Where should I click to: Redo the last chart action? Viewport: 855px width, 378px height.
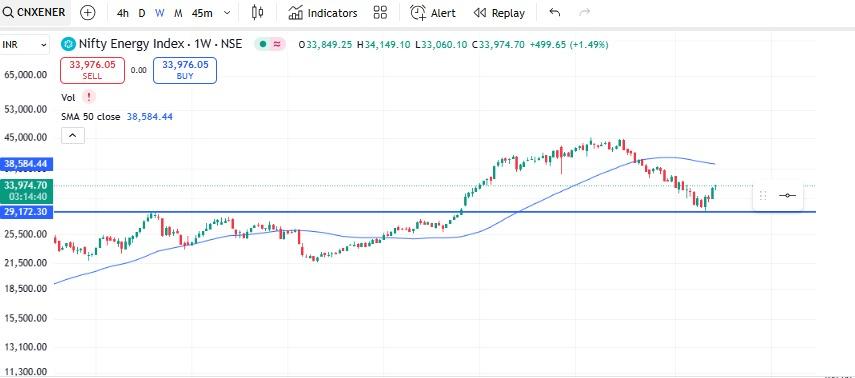pos(585,13)
